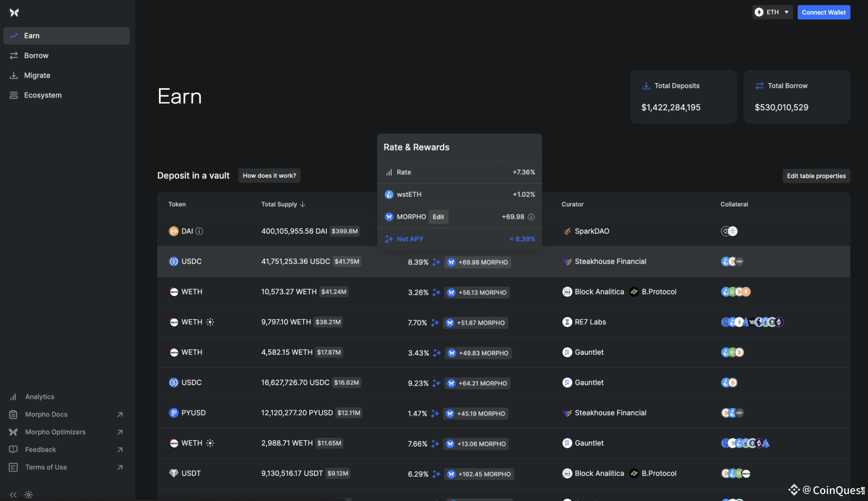Click the Morpho butterfly logo
Image resolution: width=868 pixels, height=501 pixels.
point(14,13)
